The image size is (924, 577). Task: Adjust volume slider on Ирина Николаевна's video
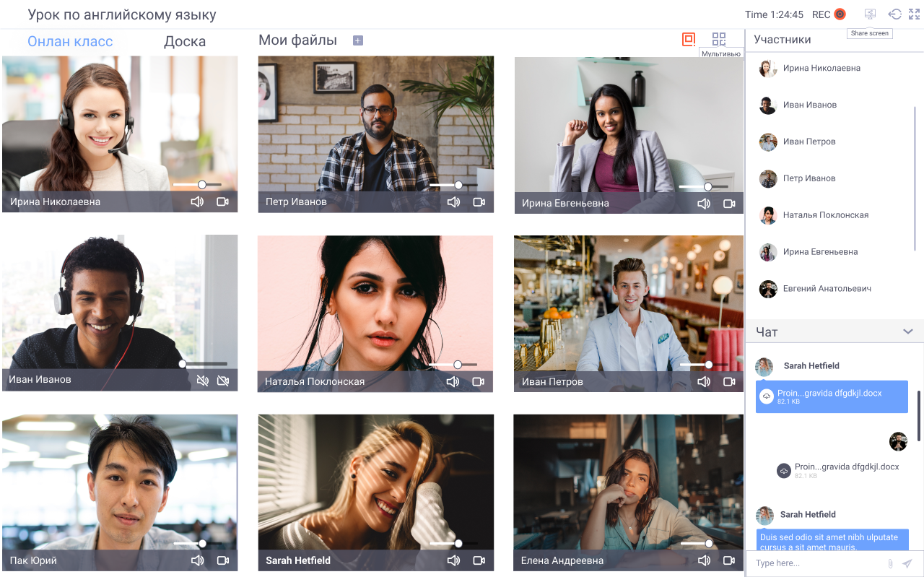pos(197,185)
